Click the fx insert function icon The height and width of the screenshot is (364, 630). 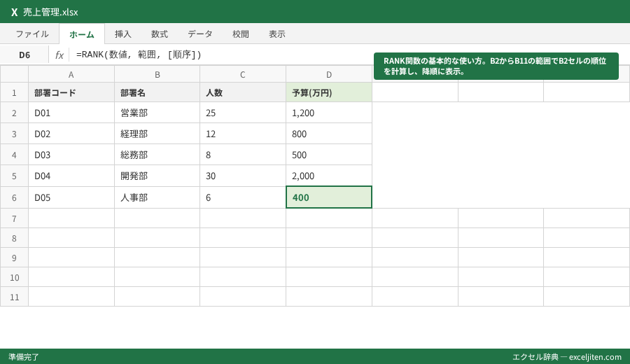click(x=59, y=55)
